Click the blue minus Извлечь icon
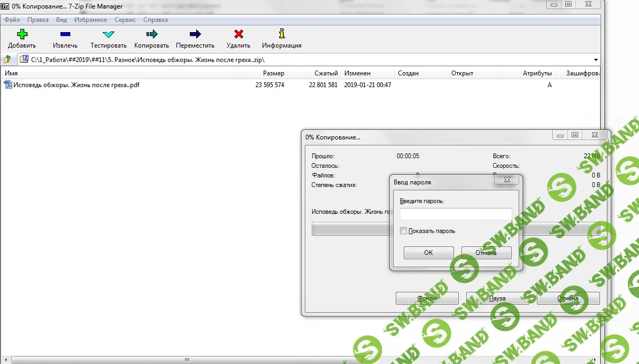 pyautogui.click(x=65, y=34)
